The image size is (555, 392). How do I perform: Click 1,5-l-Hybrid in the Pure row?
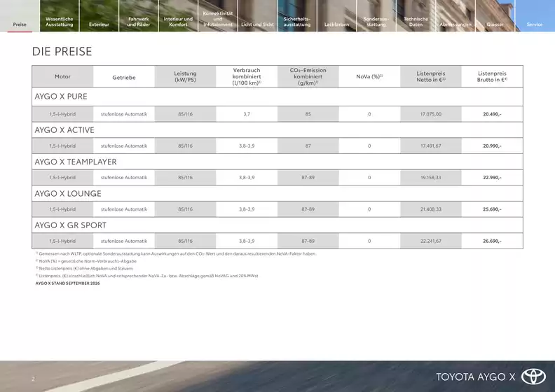pos(62,114)
